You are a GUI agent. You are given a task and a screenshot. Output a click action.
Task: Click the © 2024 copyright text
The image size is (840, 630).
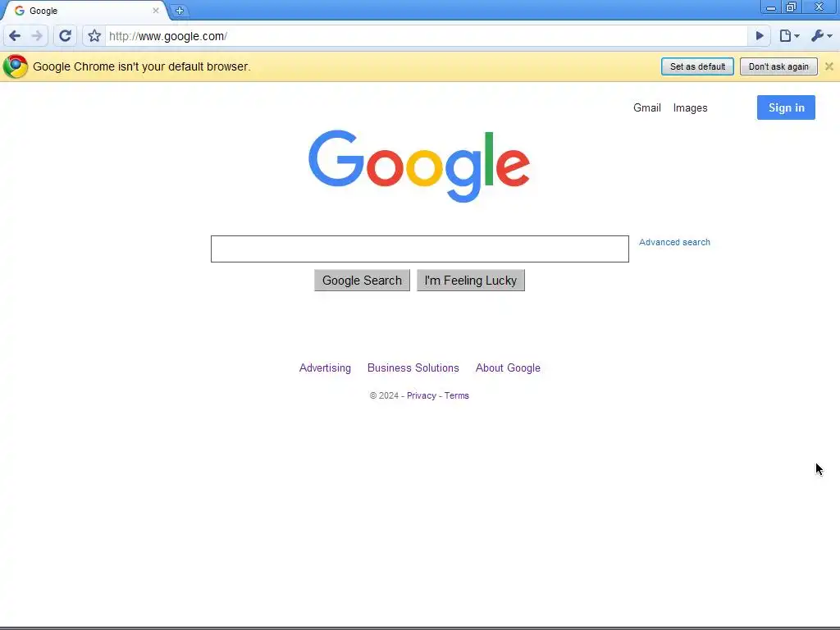click(384, 395)
